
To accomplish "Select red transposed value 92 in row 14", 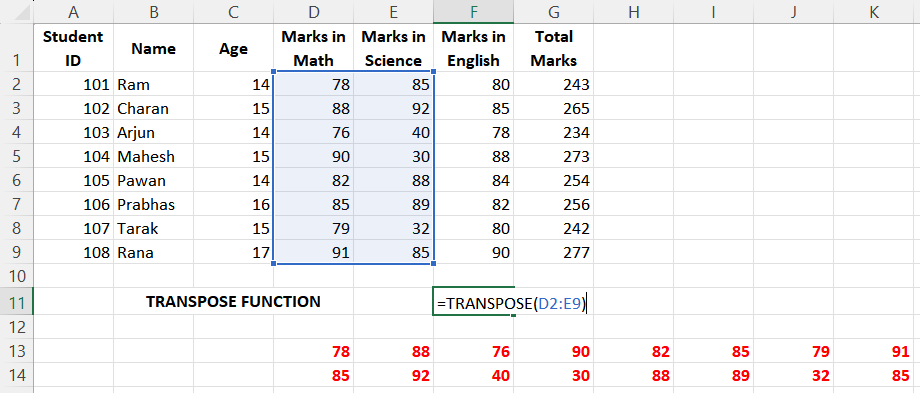I will 393,375.
